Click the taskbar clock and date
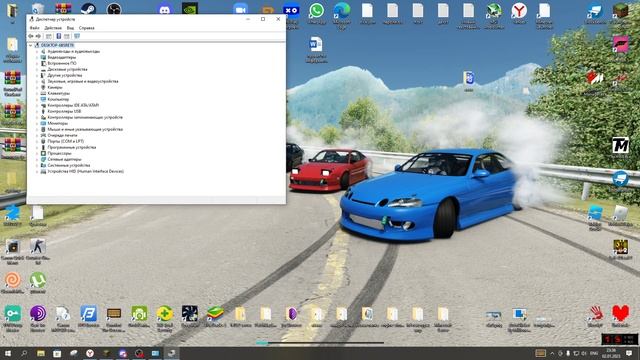Viewport: 640px width, 360px height. 611,353
